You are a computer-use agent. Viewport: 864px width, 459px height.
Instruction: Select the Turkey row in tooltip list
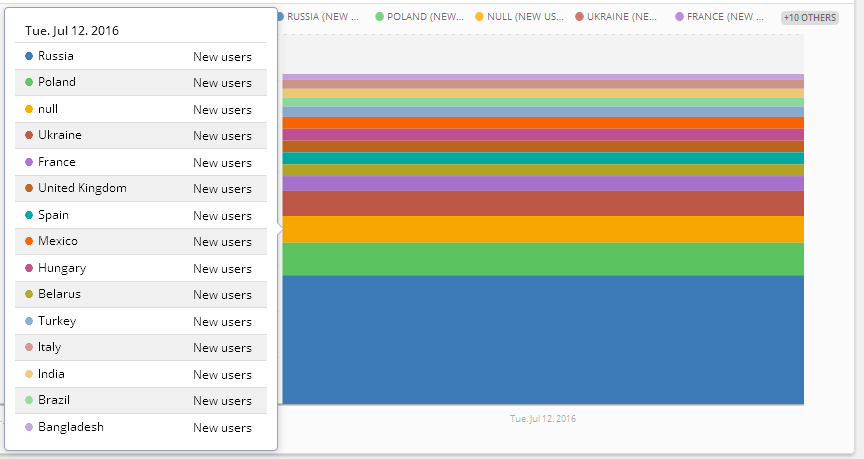(x=140, y=321)
